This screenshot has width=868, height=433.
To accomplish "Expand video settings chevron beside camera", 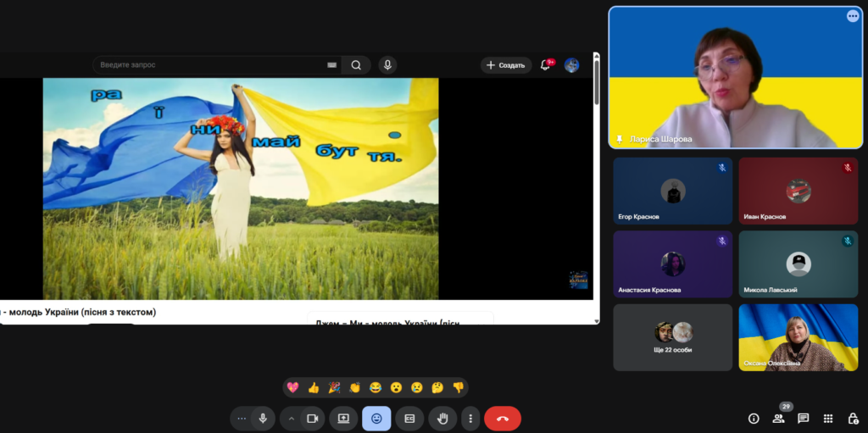I will (292, 419).
